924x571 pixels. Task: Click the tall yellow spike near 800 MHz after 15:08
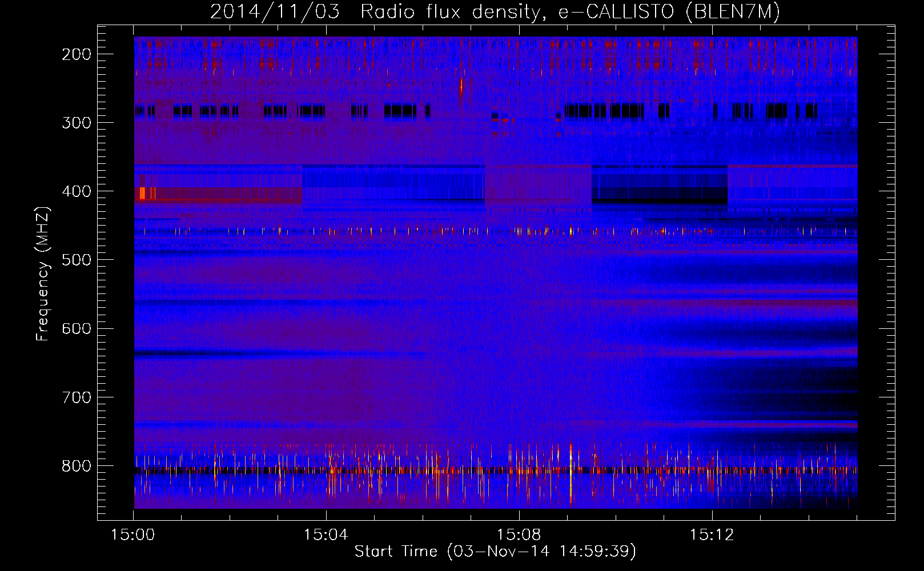(571, 473)
